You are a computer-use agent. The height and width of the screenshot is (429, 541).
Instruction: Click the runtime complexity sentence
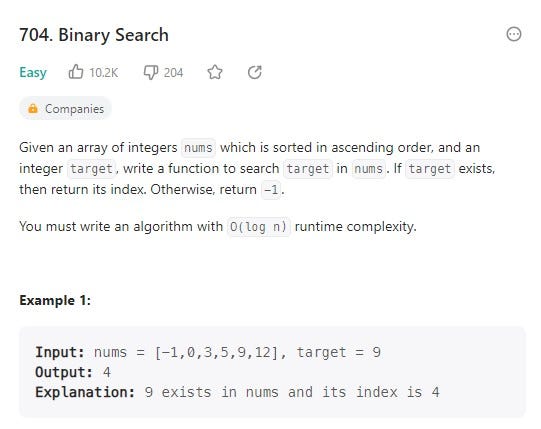point(218,227)
